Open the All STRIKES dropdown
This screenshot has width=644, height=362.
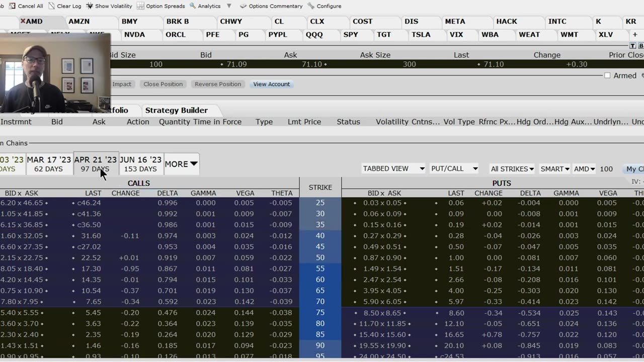512,169
